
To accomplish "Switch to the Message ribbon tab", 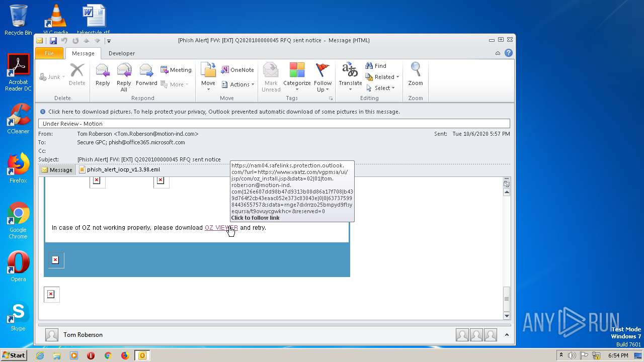I will tap(83, 53).
